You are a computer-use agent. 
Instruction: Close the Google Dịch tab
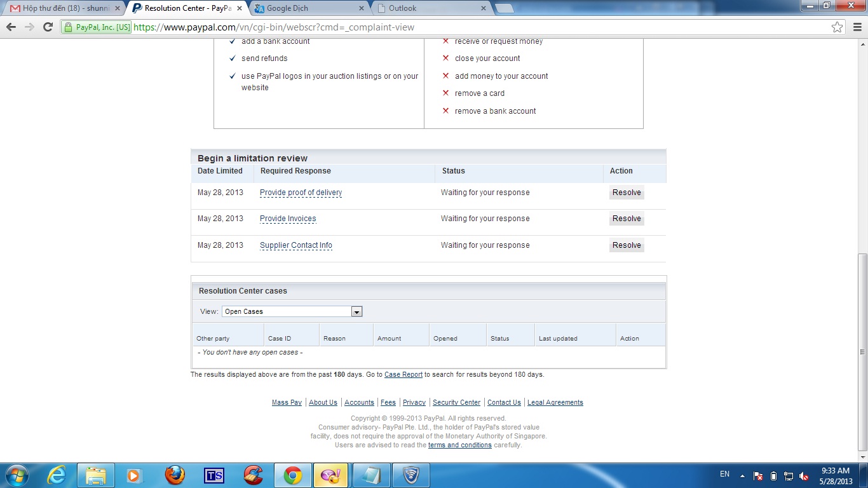(x=362, y=8)
